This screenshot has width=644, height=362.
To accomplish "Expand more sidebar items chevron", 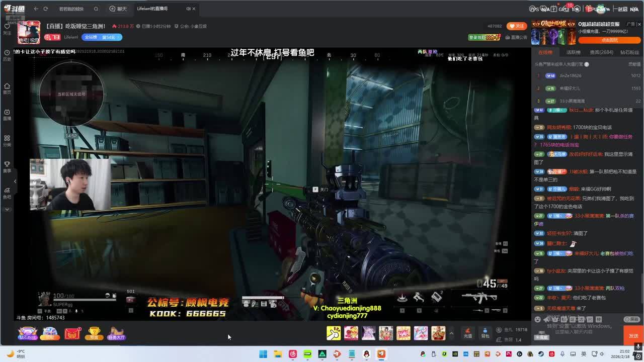I will 7,209.
